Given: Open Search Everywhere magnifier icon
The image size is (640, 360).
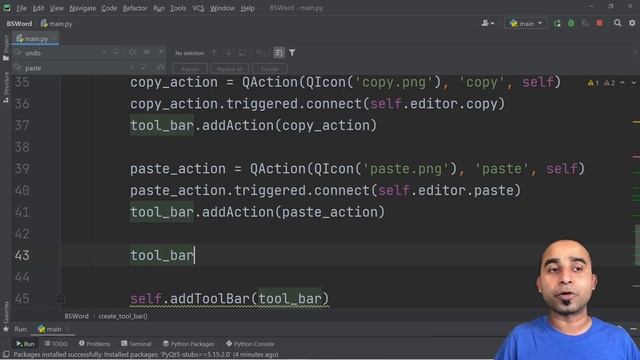Looking at the screenshot, I should [x=618, y=23].
